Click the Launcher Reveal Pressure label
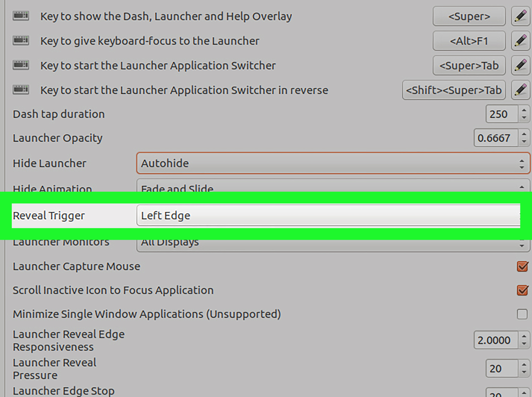The image size is (532, 397). pos(55,369)
